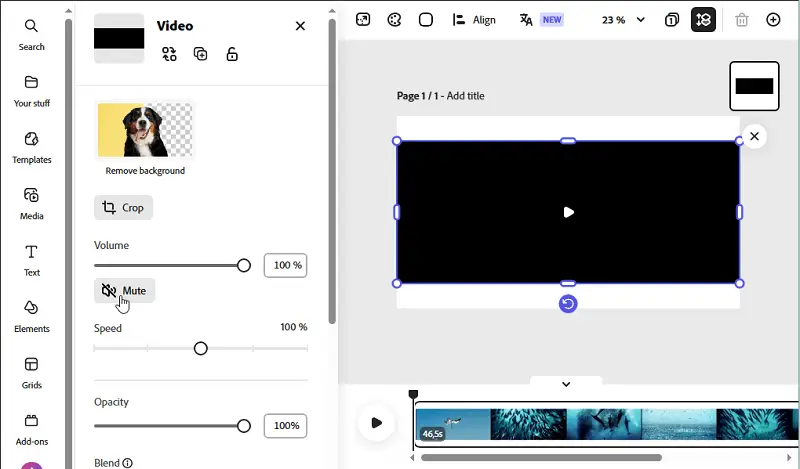This screenshot has height=469, width=800.
Task: Select the Text tool in sidebar
Action: 31,260
